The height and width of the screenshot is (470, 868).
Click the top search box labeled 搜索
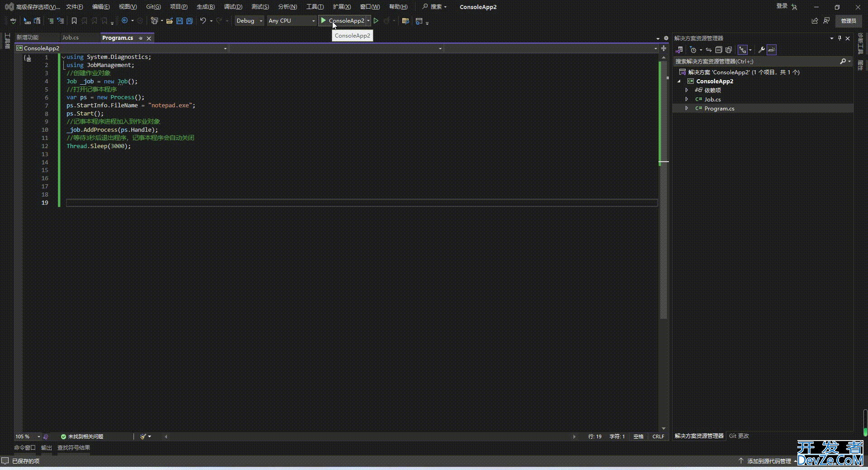435,7
